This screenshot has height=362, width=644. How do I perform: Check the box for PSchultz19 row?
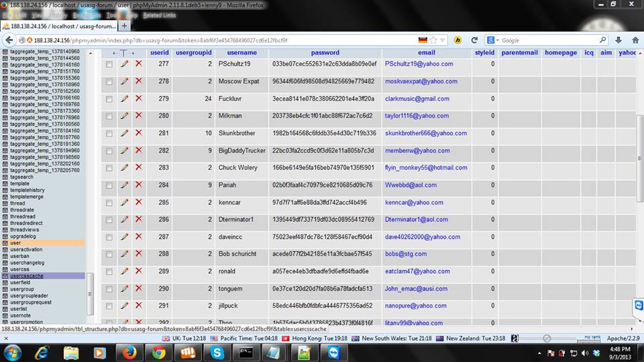click(x=109, y=64)
